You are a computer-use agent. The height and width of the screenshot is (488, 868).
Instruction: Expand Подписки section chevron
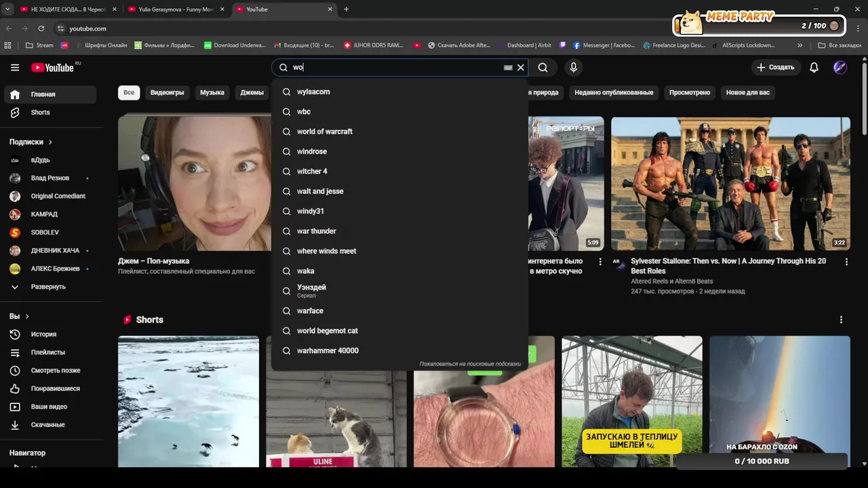pos(50,142)
